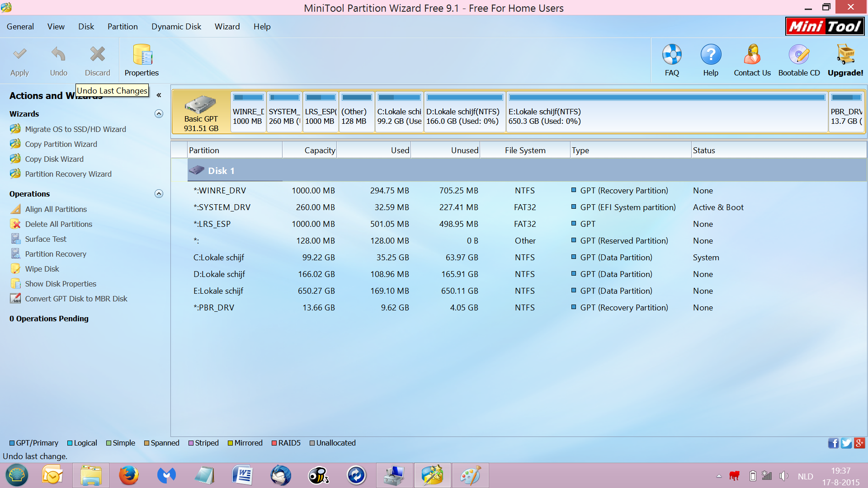Launch the Bootable CD builder icon

(799, 55)
